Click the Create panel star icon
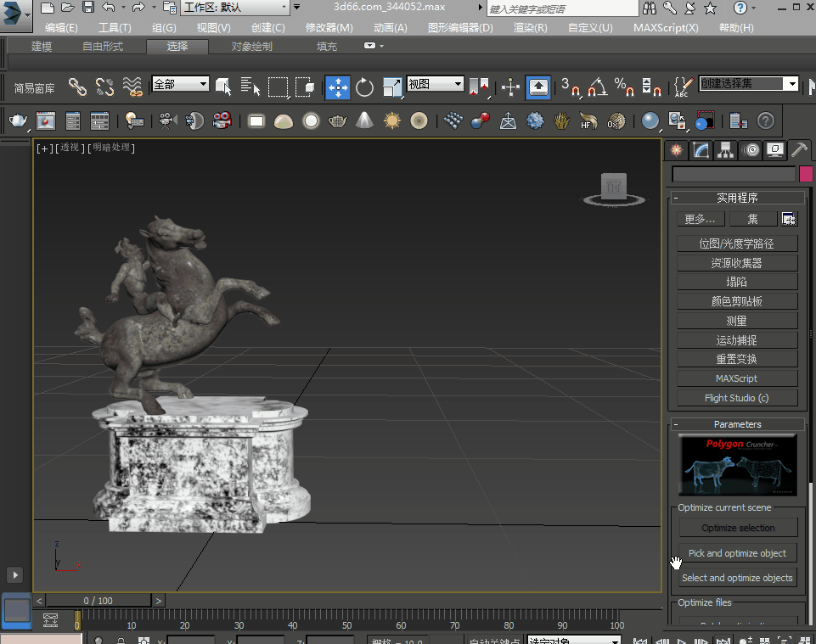Screen dimensions: 816x644 click(x=676, y=150)
